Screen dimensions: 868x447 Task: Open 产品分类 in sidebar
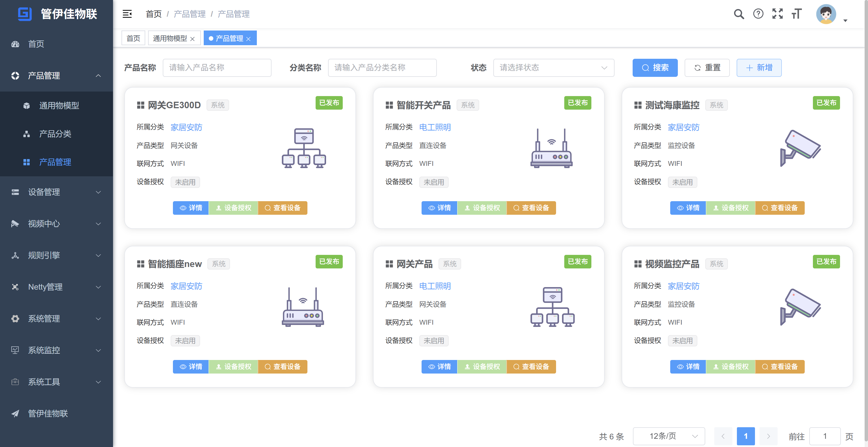click(57, 134)
